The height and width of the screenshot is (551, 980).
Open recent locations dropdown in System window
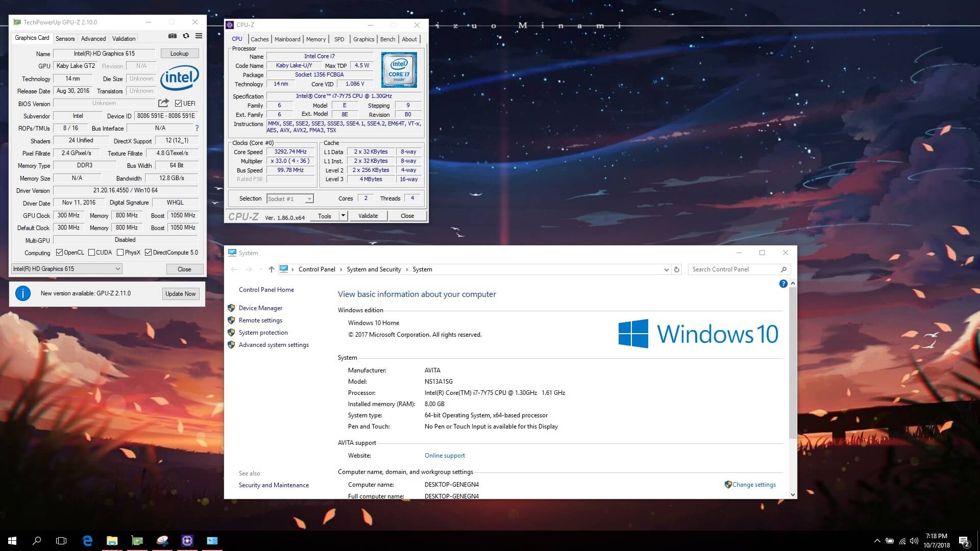click(x=261, y=269)
